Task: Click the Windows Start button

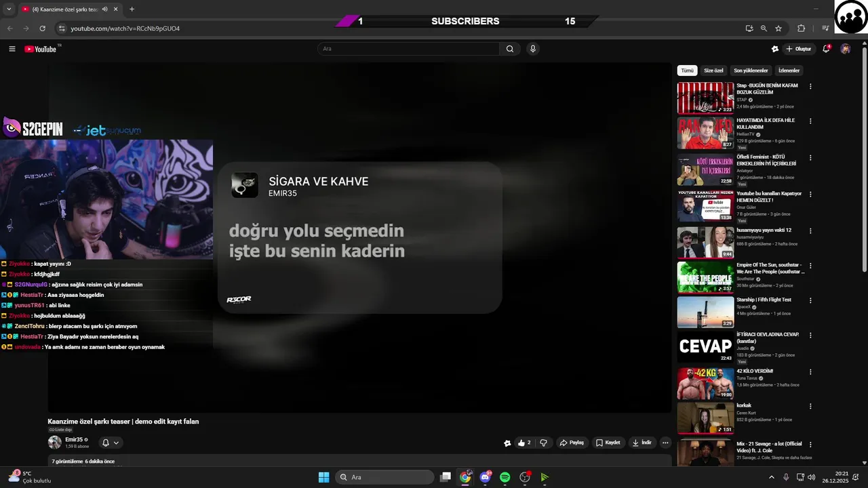Action: point(324,477)
